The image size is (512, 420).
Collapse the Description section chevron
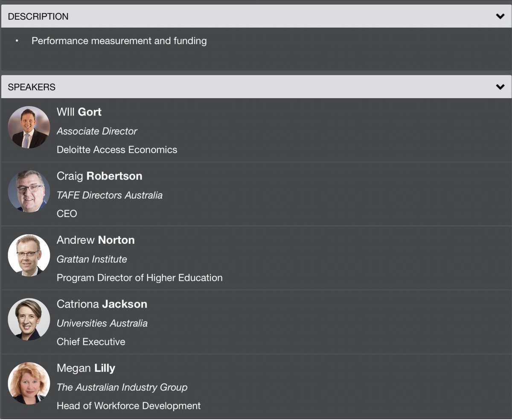pos(500,17)
